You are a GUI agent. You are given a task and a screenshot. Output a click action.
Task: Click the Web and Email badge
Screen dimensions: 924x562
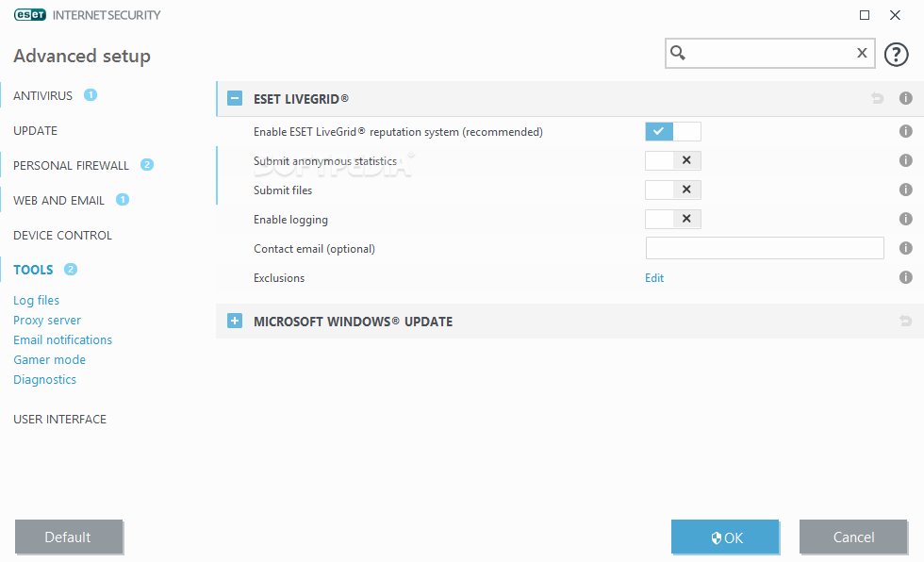(123, 200)
